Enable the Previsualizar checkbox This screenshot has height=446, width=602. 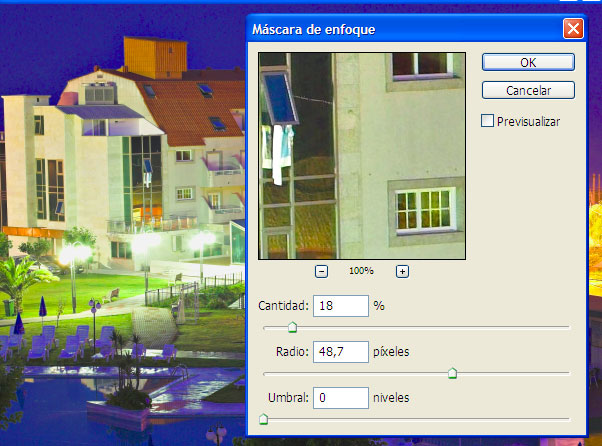487,121
